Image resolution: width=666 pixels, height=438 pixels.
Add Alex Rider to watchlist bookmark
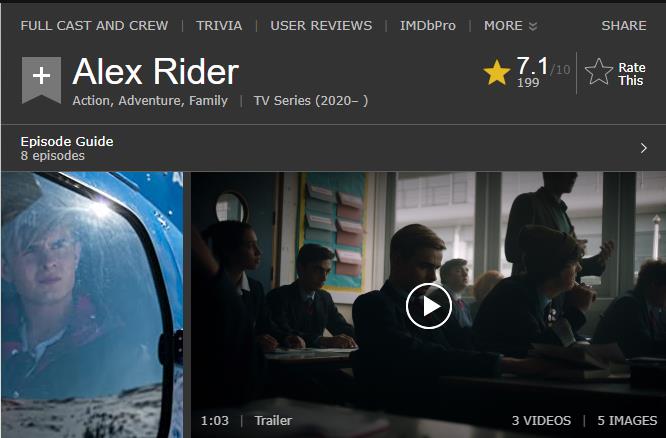(x=41, y=79)
